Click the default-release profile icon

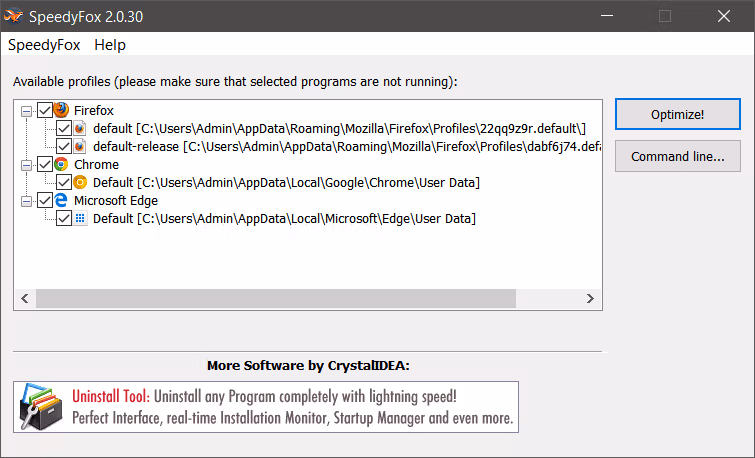click(80, 146)
